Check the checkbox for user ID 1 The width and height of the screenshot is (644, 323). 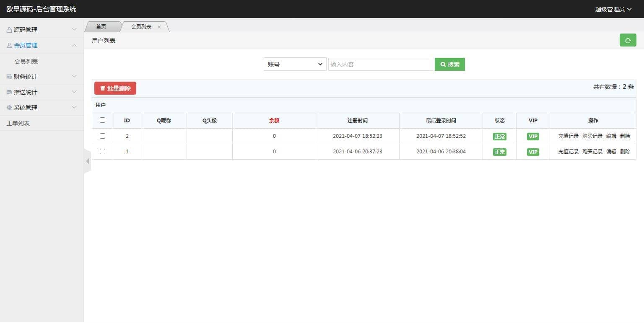click(x=102, y=152)
